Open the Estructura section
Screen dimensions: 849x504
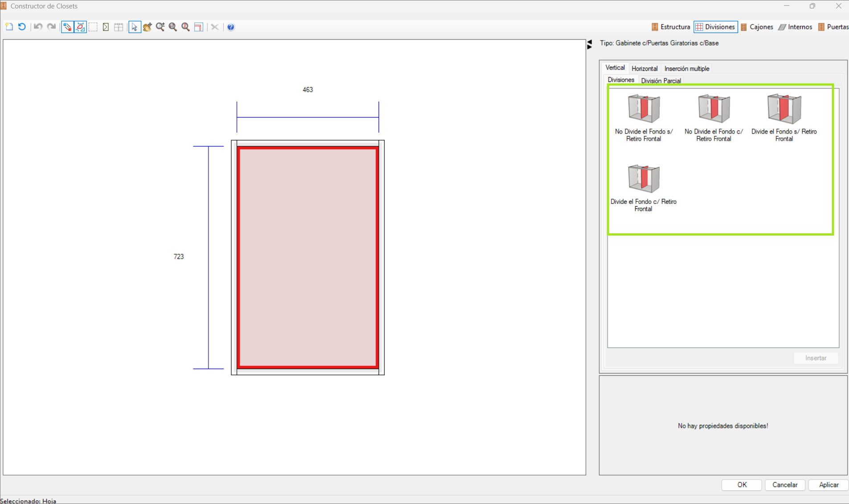pyautogui.click(x=671, y=27)
